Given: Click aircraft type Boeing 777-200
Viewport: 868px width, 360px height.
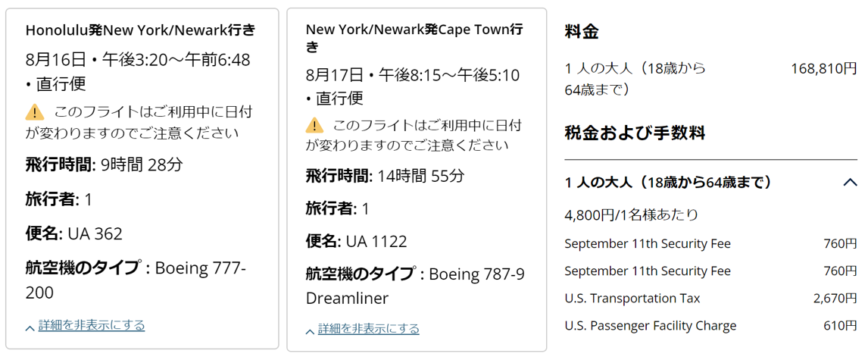Looking at the screenshot, I should click(x=136, y=280).
